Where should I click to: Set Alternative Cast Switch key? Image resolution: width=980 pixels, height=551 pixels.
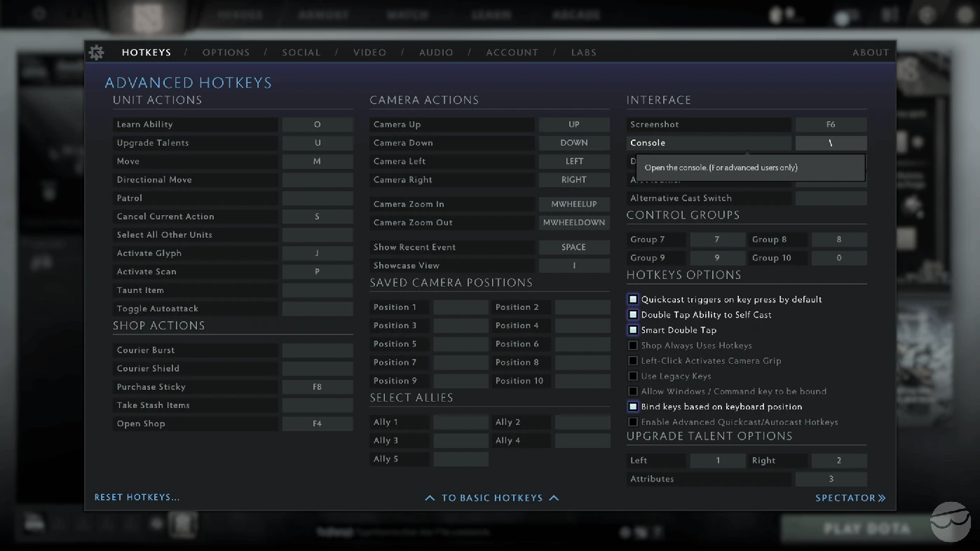pyautogui.click(x=831, y=198)
